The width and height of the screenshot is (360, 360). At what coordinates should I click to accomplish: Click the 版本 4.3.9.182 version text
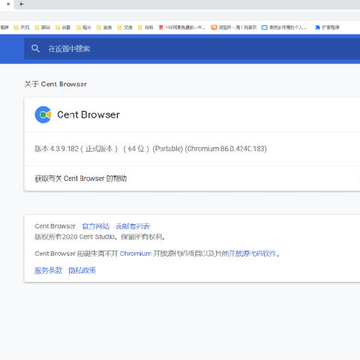pyautogui.click(x=151, y=149)
